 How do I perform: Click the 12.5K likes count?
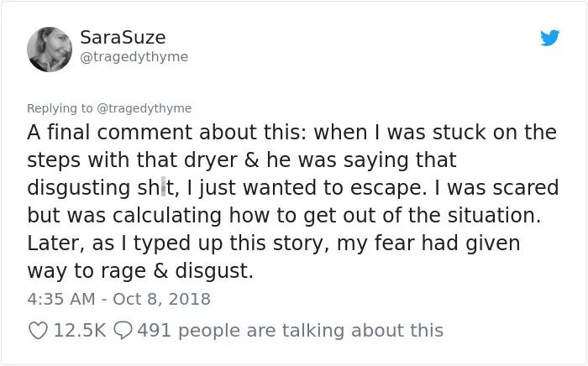coord(80,331)
